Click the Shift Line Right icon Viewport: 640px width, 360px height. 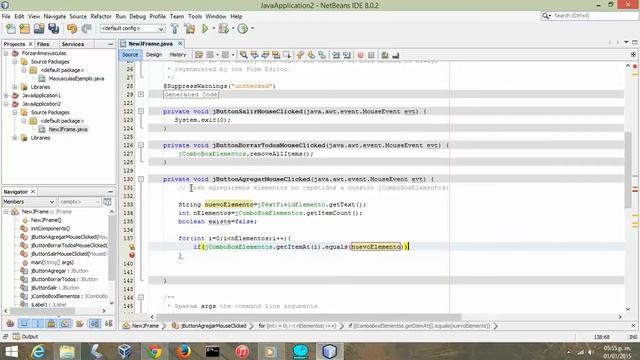coord(347,55)
